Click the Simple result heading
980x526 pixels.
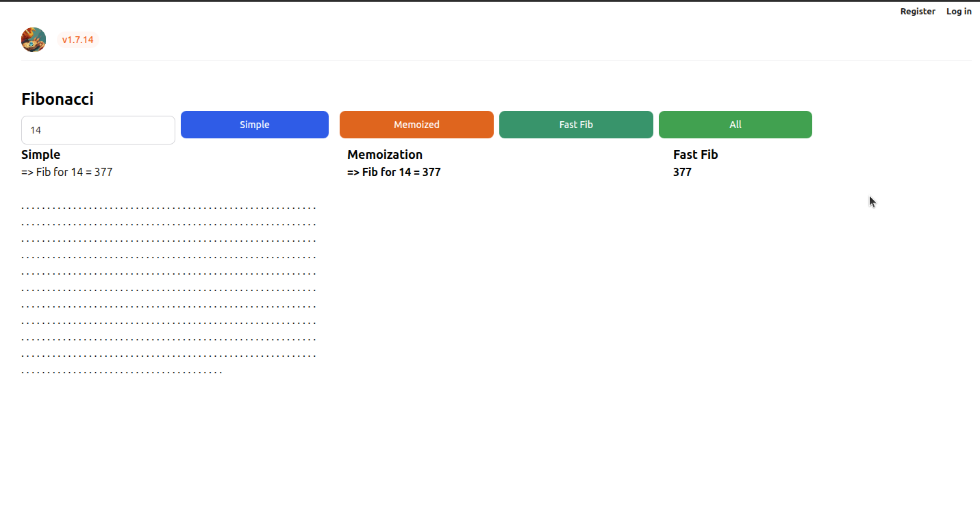[41, 155]
